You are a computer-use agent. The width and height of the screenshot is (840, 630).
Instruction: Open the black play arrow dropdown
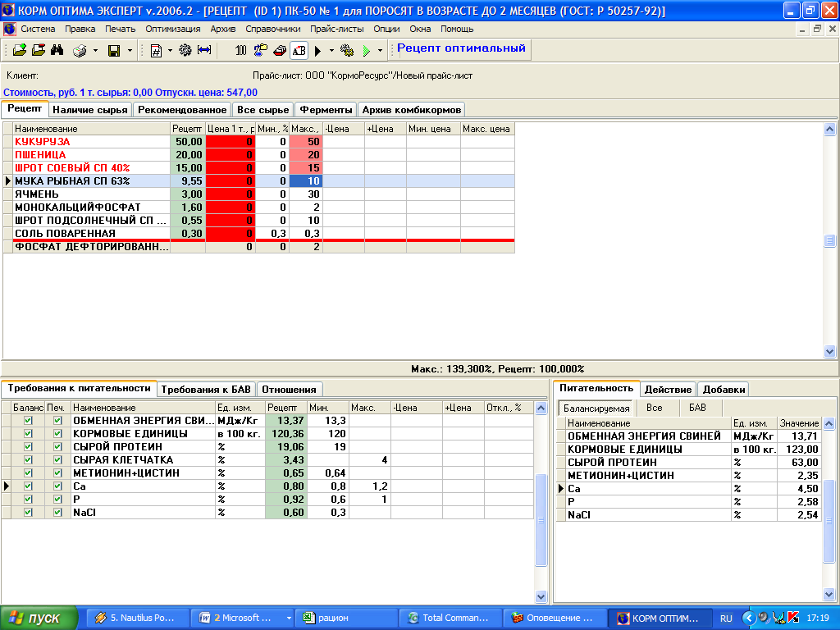pyautogui.click(x=331, y=51)
